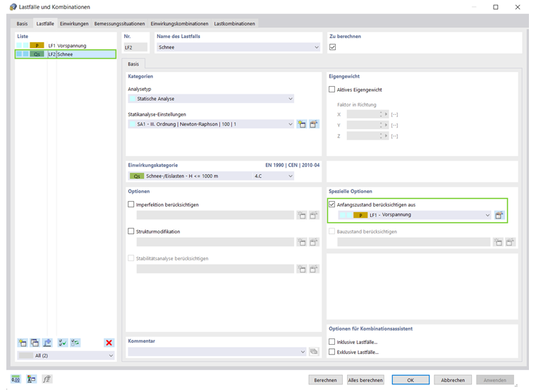Click edit construction stage icon
The width and height of the screenshot is (536, 392).
[511, 242]
